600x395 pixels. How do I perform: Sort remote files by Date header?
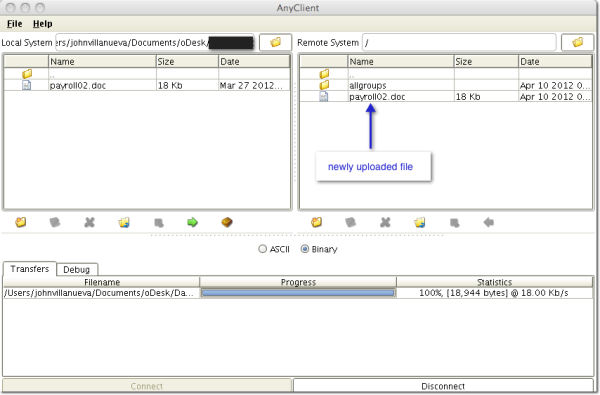(555, 61)
